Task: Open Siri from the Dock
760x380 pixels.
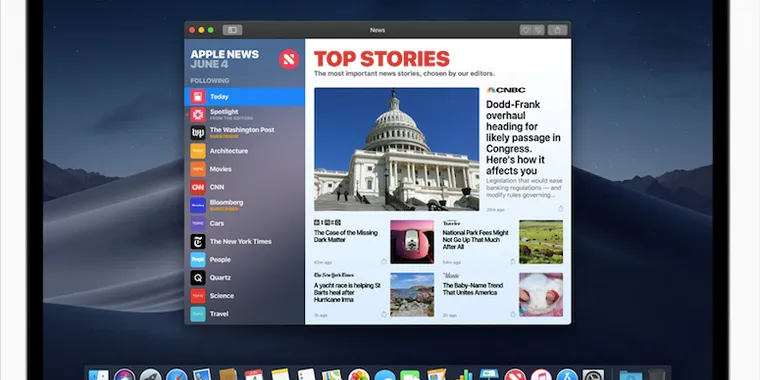Action: [125, 375]
